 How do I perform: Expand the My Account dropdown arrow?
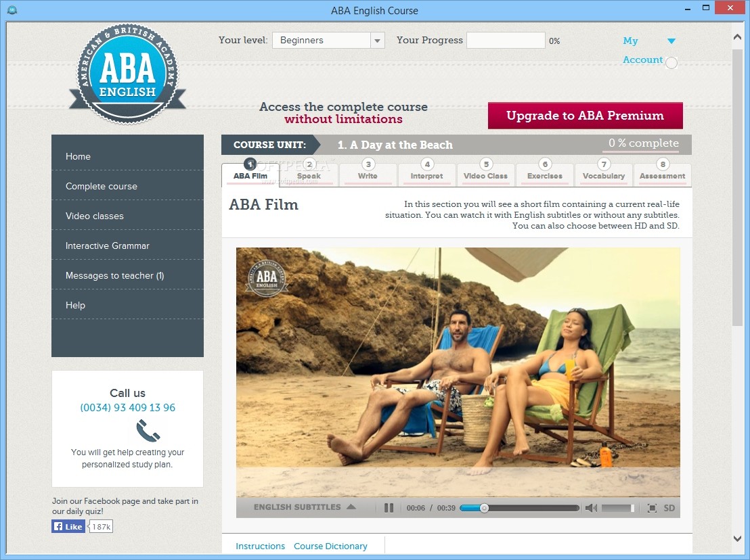[x=671, y=41]
